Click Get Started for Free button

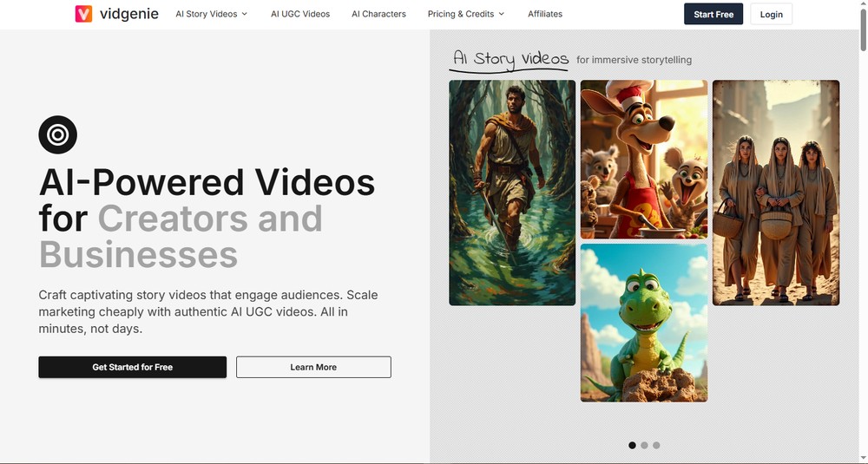132,367
